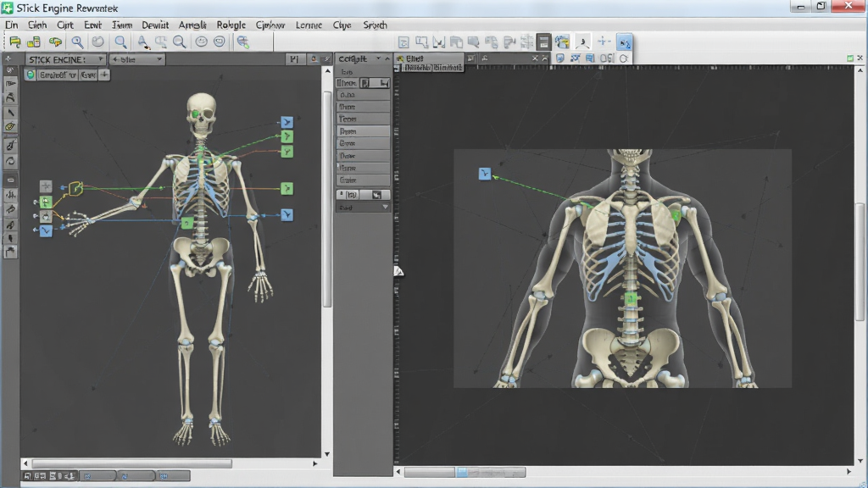Open the dropdown next to STICK ENGINE
Viewport: 868px width, 488px height.
pyautogui.click(x=136, y=59)
